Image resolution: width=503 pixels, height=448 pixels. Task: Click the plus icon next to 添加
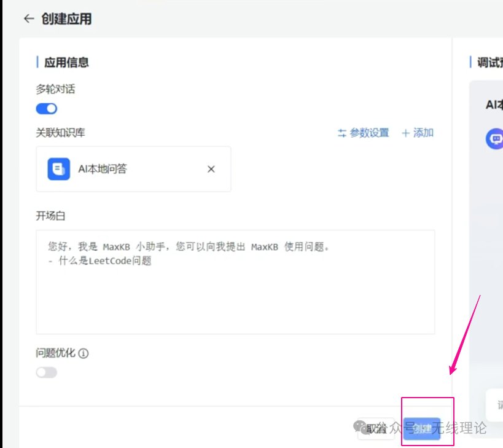(x=405, y=133)
